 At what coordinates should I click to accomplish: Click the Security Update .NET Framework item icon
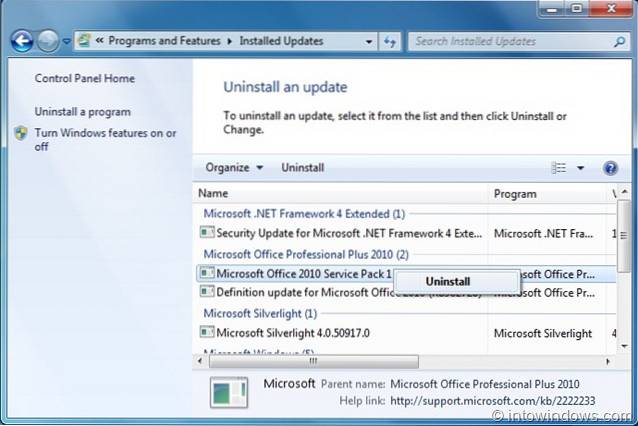206,232
